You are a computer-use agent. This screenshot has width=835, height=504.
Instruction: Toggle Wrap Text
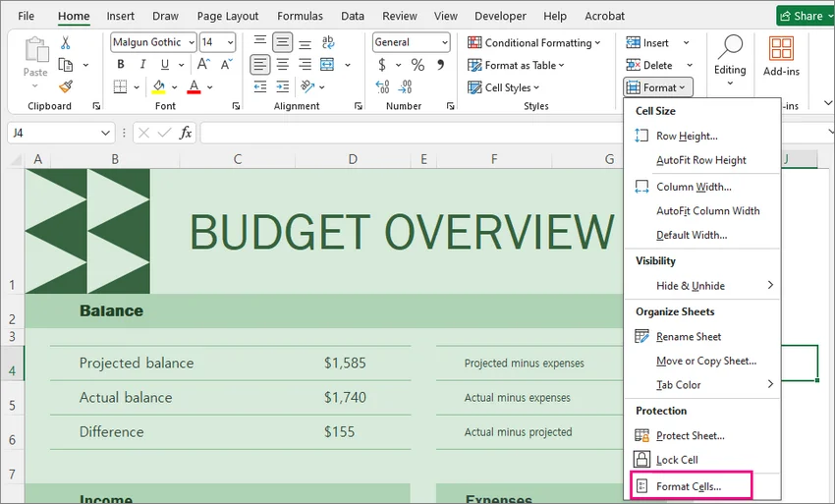pyautogui.click(x=328, y=42)
